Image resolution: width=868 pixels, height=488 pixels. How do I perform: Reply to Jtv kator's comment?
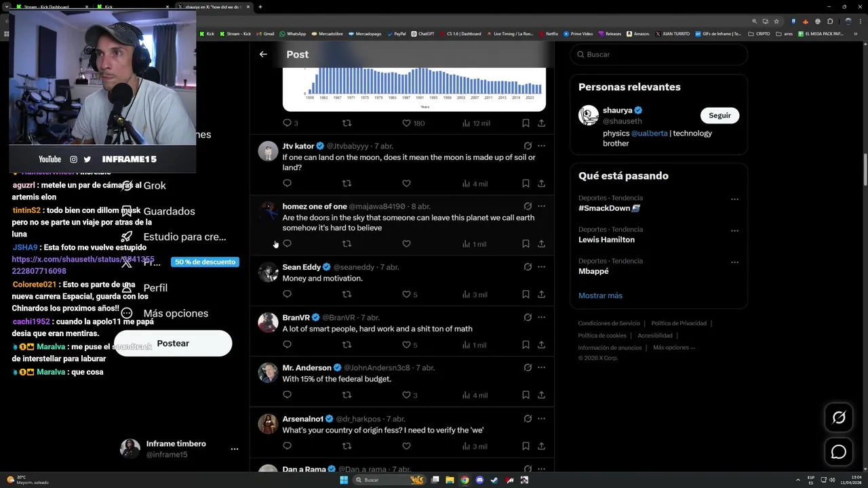[x=287, y=183]
